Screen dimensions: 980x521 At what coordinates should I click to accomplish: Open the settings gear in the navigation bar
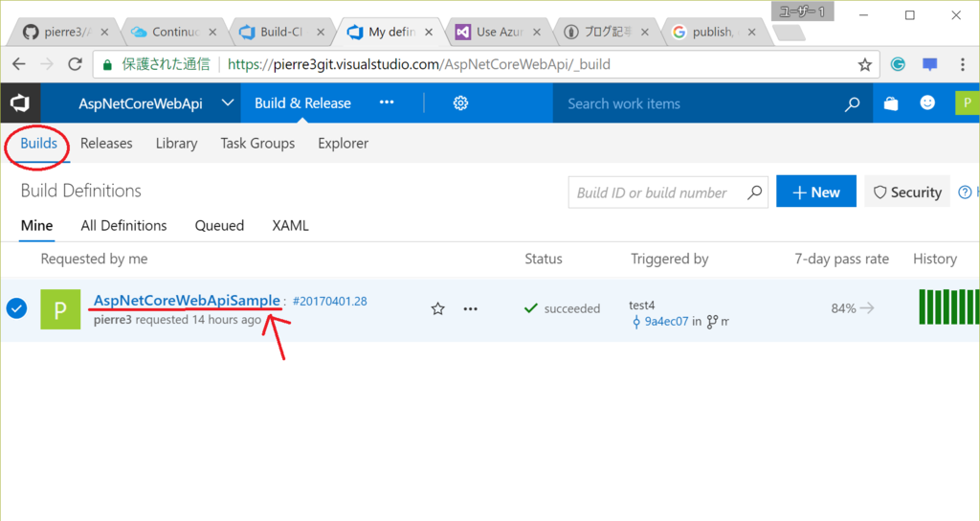point(460,103)
